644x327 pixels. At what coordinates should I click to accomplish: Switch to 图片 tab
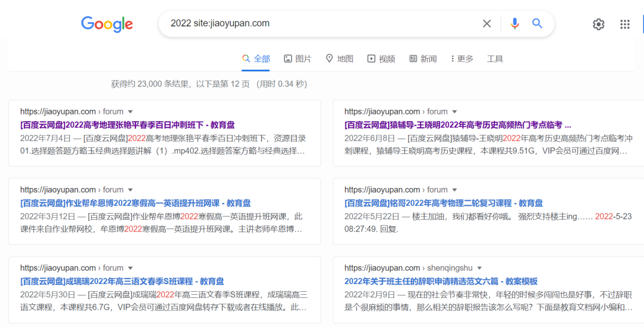298,58
